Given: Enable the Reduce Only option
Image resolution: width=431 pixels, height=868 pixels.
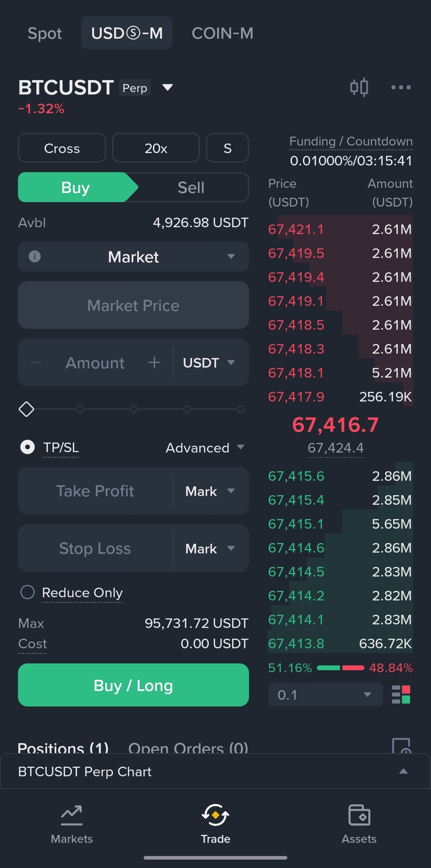Looking at the screenshot, I should [28, 592].
